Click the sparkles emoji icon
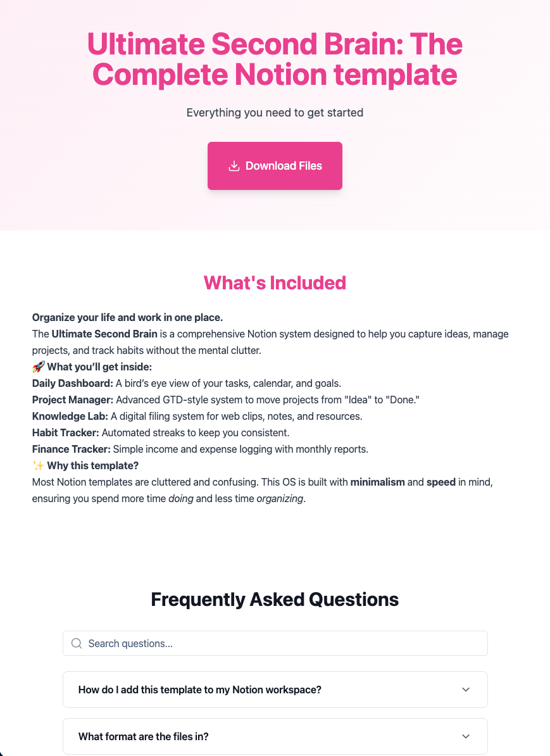This screenshot has width=550, height=756. point(38,465)
